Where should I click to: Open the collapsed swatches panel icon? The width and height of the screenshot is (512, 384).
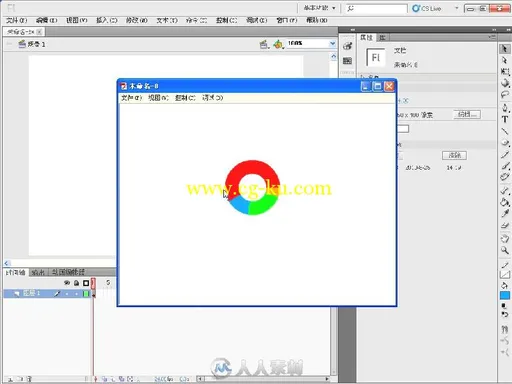coord(348,61)
